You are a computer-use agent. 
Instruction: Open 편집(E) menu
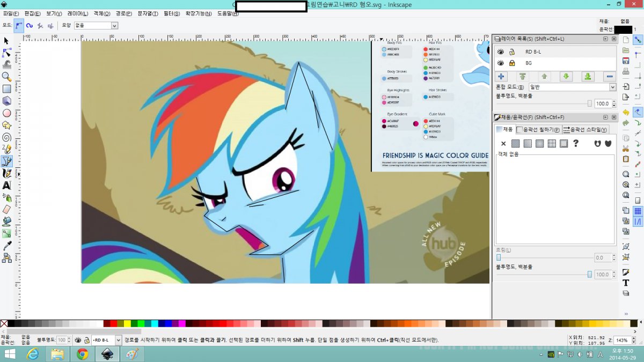pyautogui.click(x=33, y=13)
